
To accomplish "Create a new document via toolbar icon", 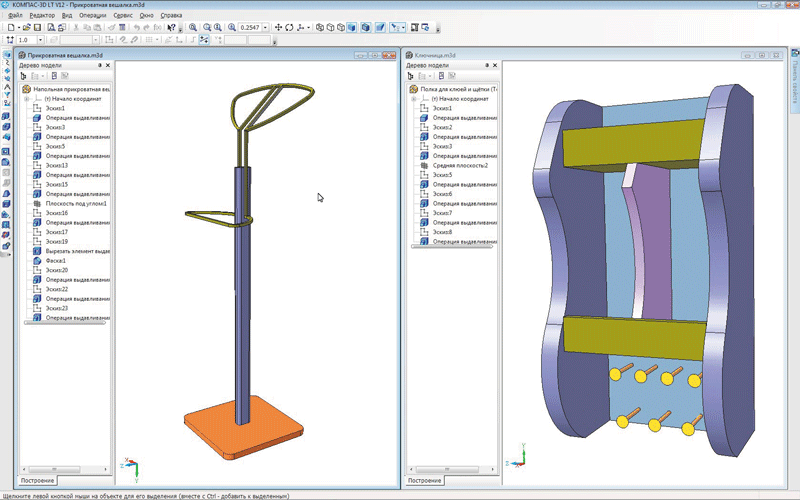I will (x=9, y=27).
